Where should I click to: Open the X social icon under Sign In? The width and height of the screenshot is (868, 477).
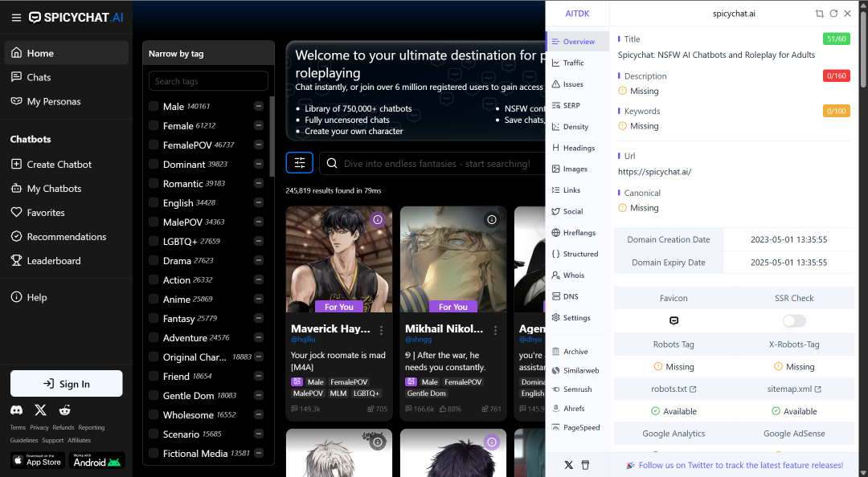point(40,410)
